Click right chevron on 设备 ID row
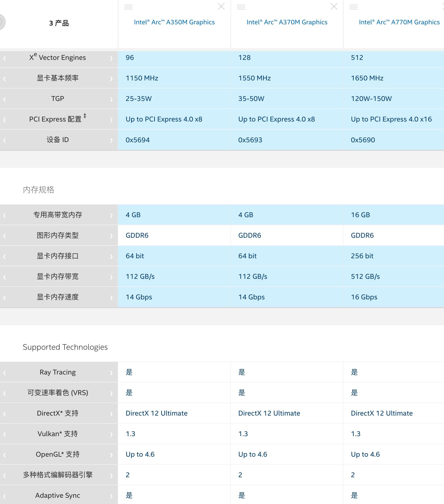 tap(111, 140)
